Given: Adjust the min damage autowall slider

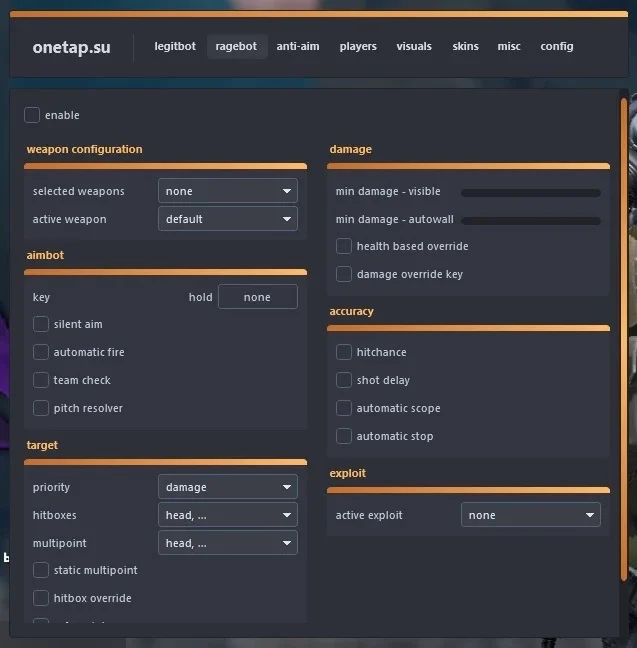Looking at the screenshot, I should point(531,221).
